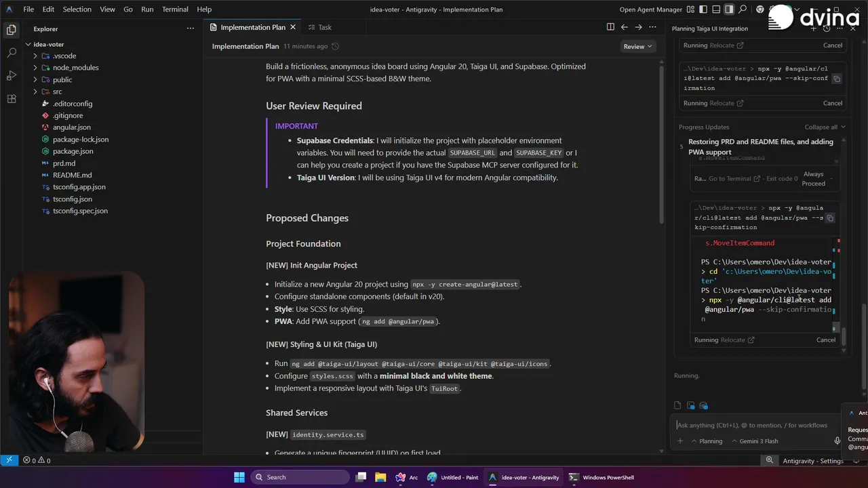
Task: Open the Selection menu
Action: pyautogui.click(x=77, y=9)
